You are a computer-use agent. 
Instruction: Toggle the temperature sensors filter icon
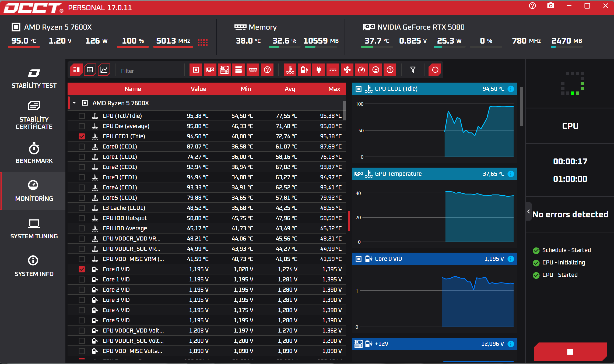290,70
